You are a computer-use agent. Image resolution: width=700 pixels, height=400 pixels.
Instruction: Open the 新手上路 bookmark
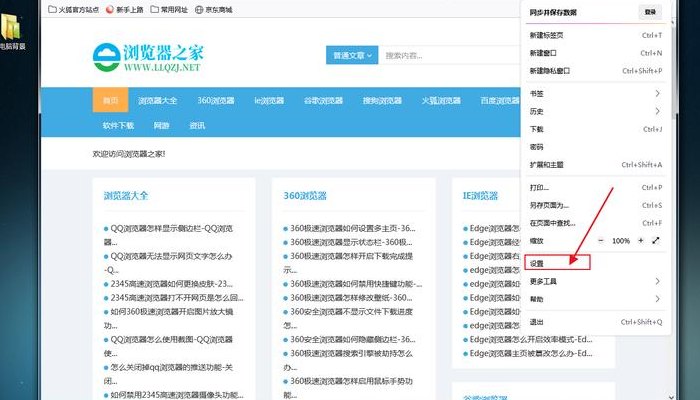(125, 9)
